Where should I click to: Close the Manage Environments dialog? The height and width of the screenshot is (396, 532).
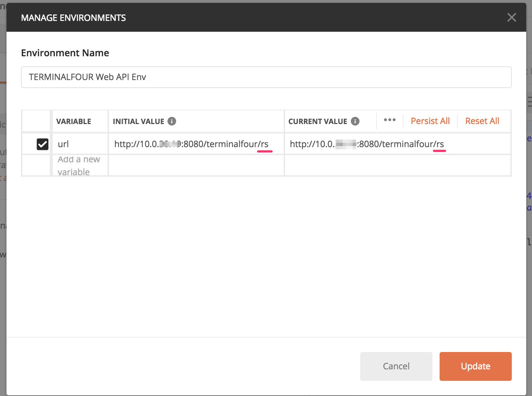click(511, 17)
